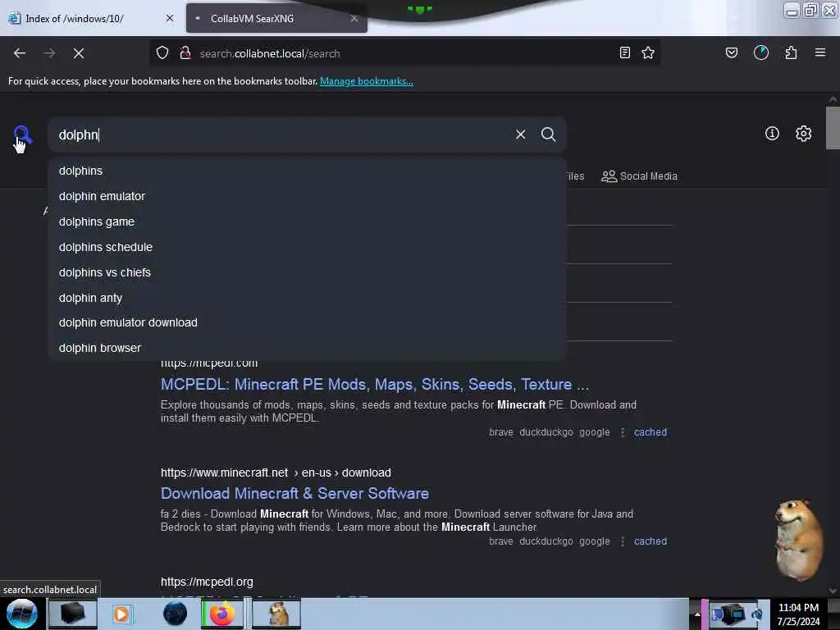Click the insecure connection padlock icon

pos(185,53)
